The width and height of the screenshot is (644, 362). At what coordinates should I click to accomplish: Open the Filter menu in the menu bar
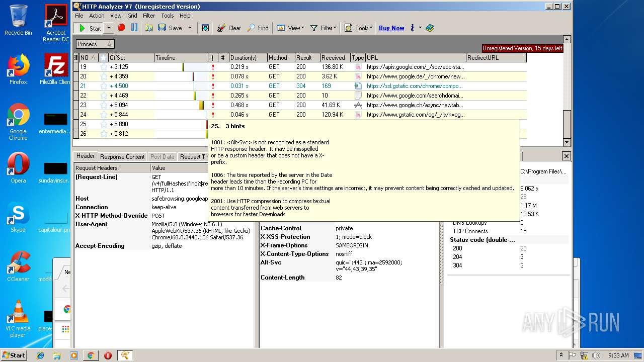[x=149, y=16]
